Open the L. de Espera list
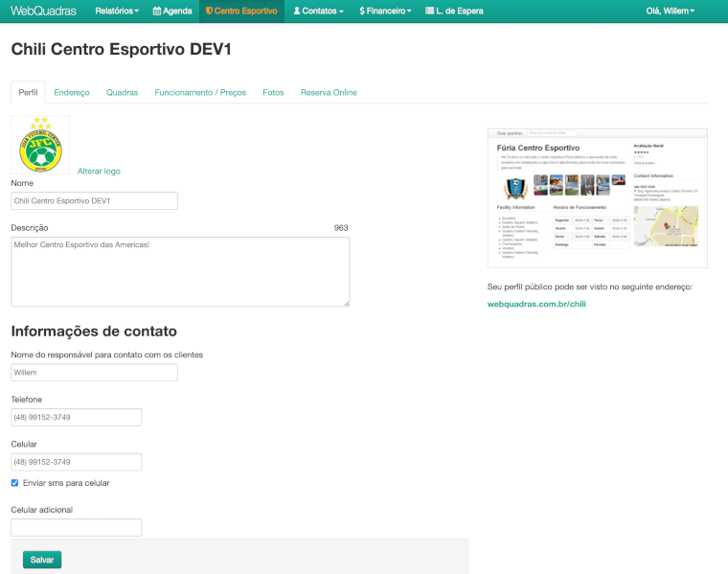The height and width of the screenshot is (574, 728). point(456,11)
